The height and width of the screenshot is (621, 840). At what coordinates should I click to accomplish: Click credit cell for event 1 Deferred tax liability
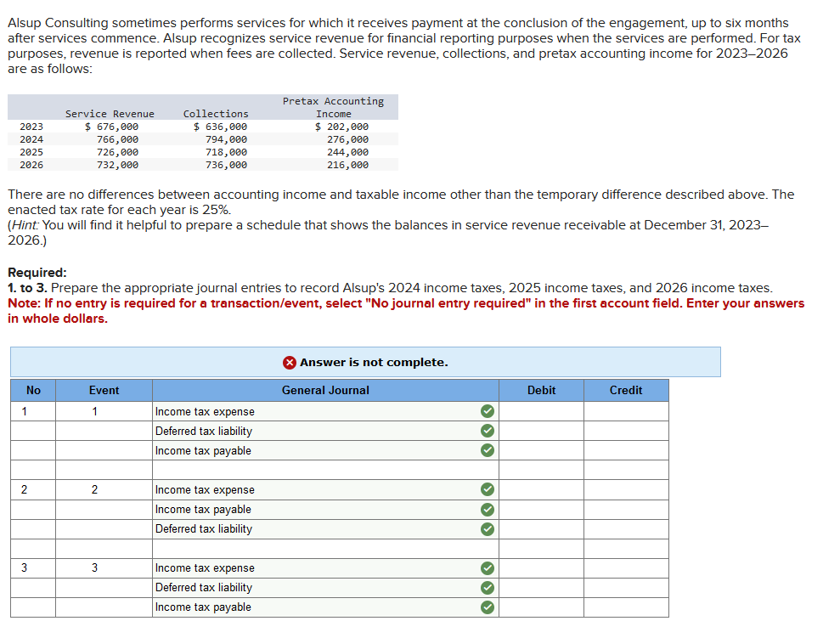coord(626,431)
